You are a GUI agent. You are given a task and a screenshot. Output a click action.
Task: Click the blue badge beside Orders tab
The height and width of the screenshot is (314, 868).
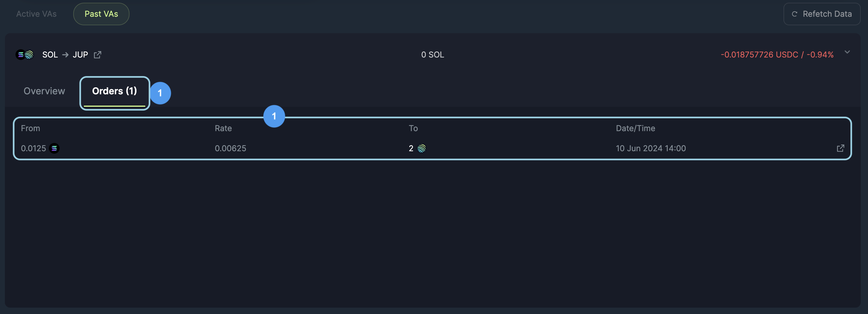pos(160,93)
